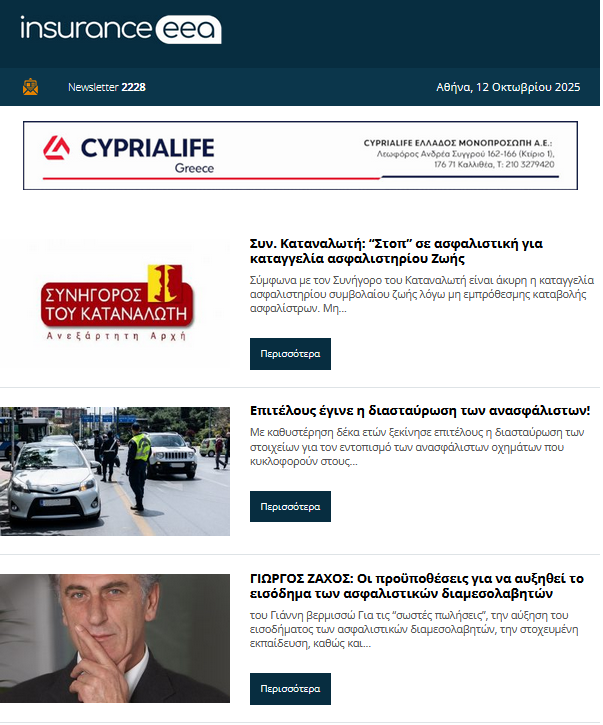Click summary text by Γιάννη Βερμισσό
The height and width of the screenshot is (725, 603).
pyautogui.click(x=414, y=629)
